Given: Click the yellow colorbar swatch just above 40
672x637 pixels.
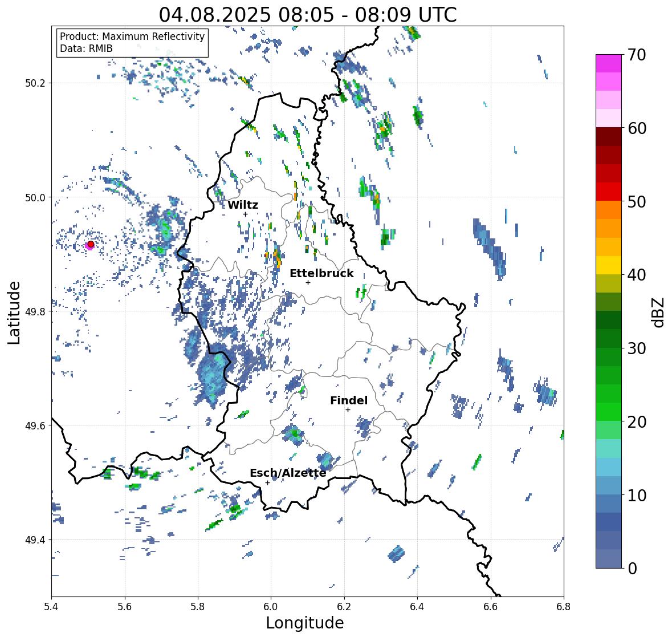Looking at the screenshot, I should (x=609, y=265).
